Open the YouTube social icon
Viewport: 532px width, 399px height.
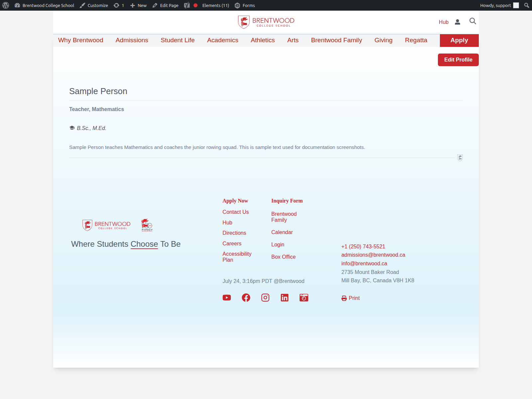[x=227, y=298]
